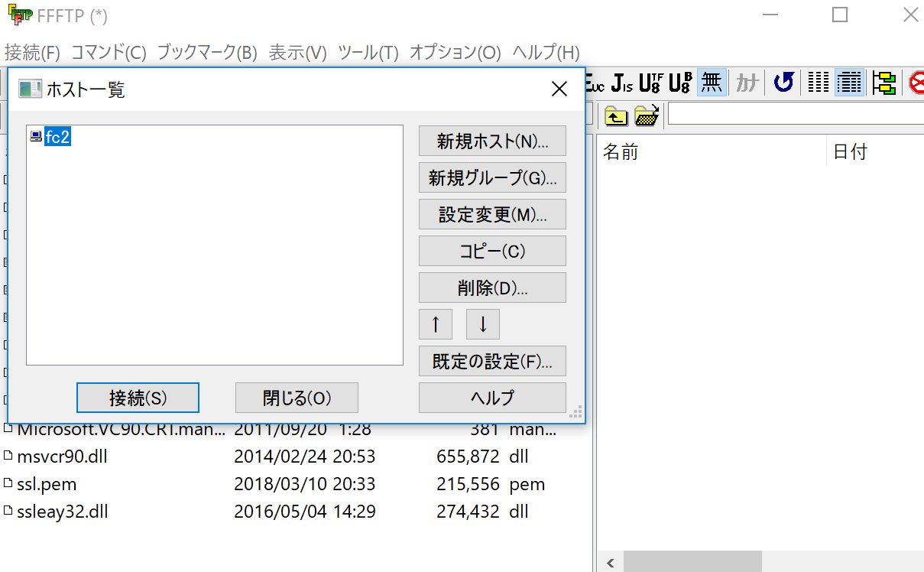
Task: Switch to detailed list view icon
Action: (849, 83)
